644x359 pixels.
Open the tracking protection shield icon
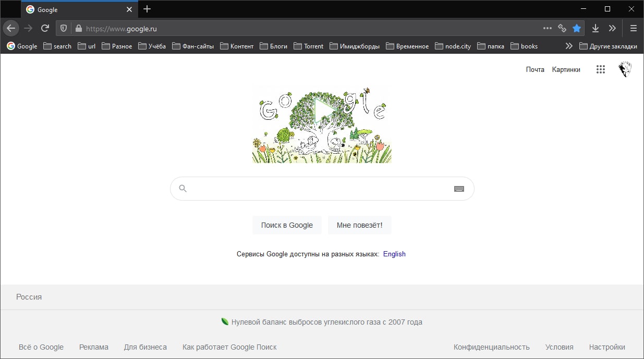64,29
